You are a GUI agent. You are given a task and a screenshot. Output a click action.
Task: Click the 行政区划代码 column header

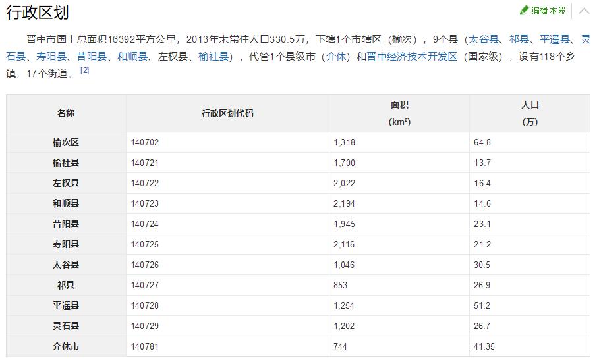(x=227, y=113)
